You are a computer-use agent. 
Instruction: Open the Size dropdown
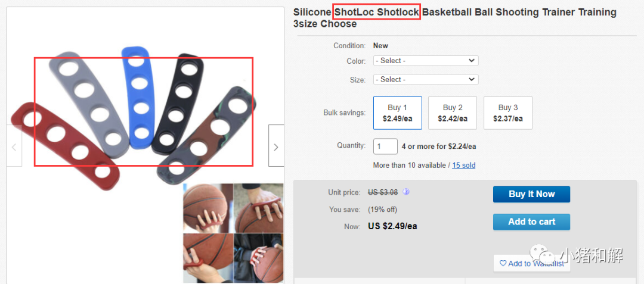426,79
